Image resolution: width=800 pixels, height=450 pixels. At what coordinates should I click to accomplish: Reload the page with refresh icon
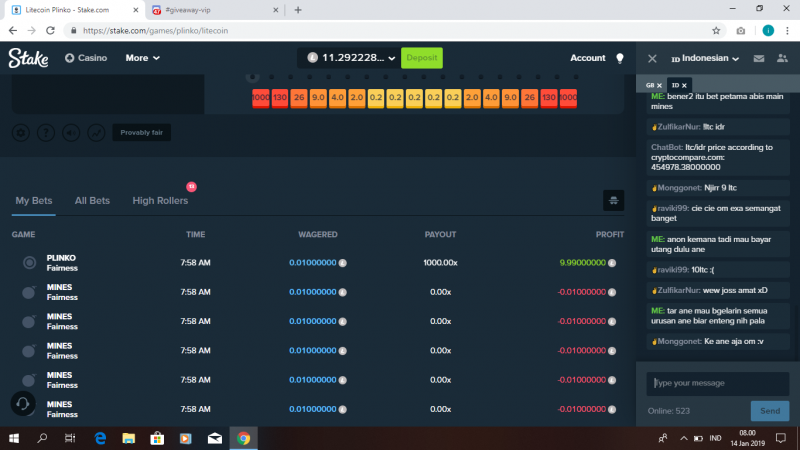tap(50, 31)
